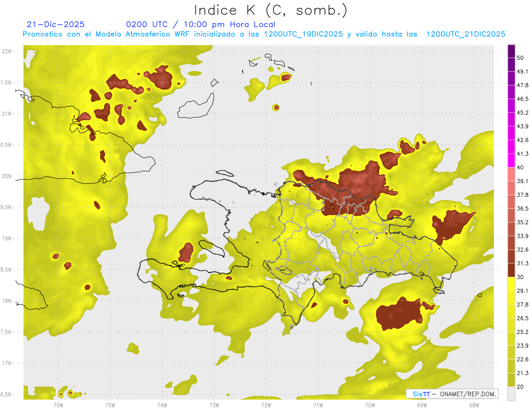Image resolution: width=532 pixels, height=411 pixels.
Task: Click the '68W' longitude label
Action: click(x=473, y=405)
